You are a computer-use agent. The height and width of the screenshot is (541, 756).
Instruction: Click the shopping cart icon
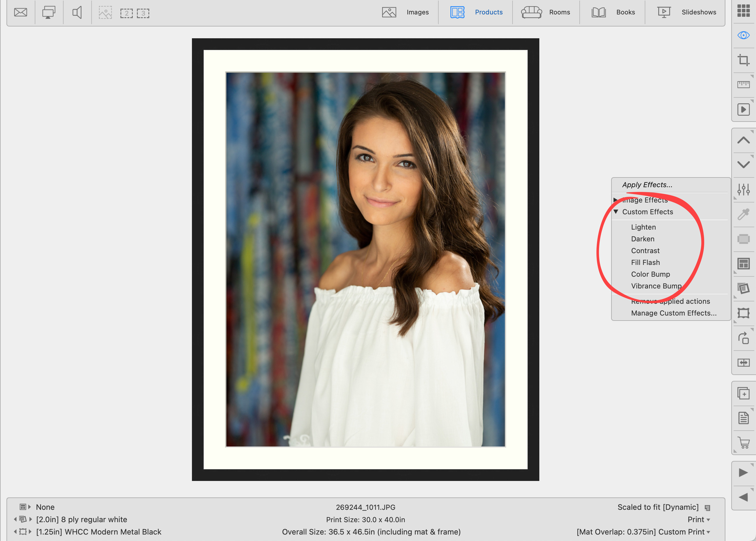(743, 443)
